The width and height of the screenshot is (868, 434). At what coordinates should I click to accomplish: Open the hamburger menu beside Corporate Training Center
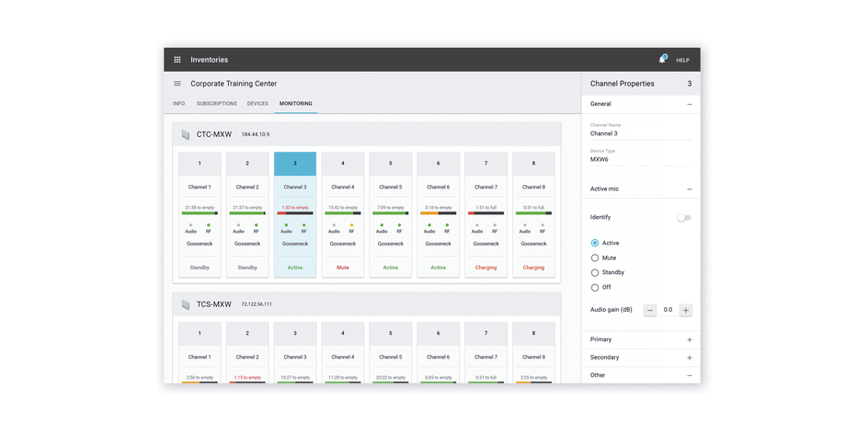point(177,84)
